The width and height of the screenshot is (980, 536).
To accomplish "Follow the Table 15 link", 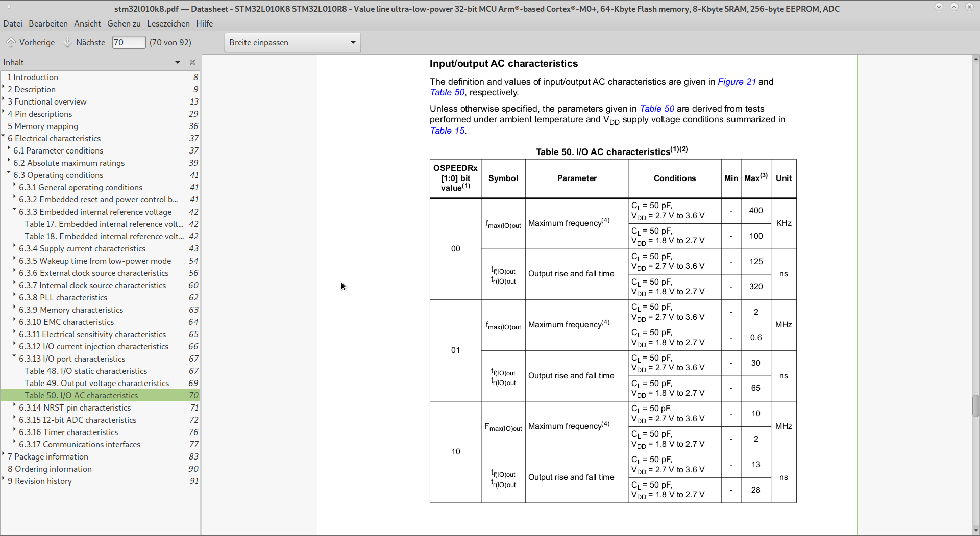I will [x=447, y=131].
